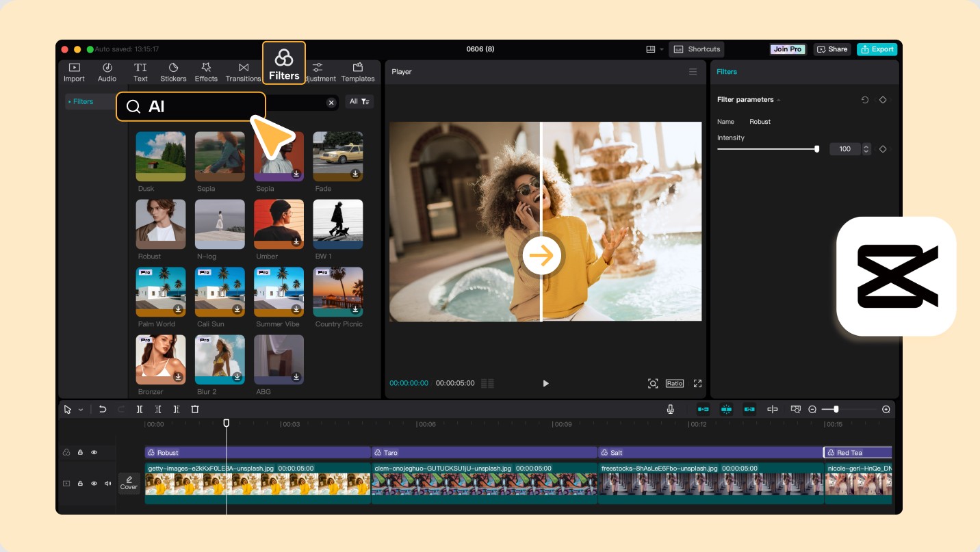Toggle lock on the main video track

[x=80, y=484]
